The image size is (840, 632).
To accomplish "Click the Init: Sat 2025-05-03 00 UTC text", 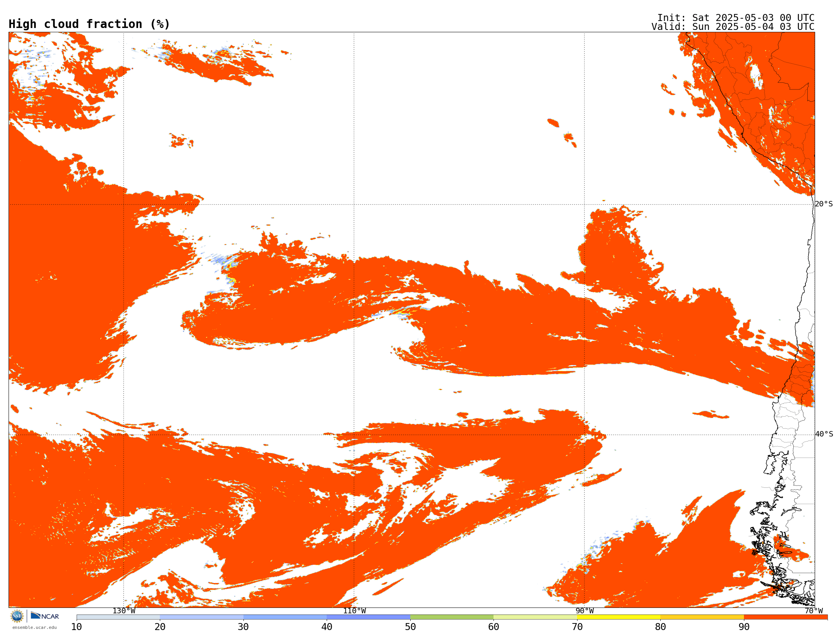I will [x=736, y=18].
